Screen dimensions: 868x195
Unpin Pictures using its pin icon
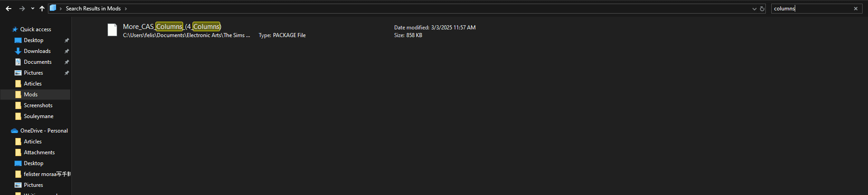point(67,73)
